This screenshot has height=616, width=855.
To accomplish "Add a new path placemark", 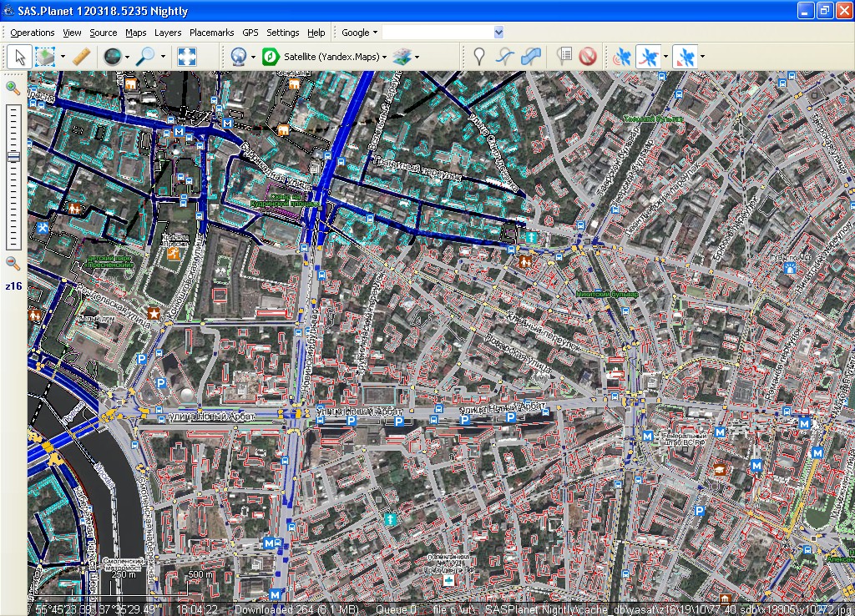I will (x=504, y=57).
